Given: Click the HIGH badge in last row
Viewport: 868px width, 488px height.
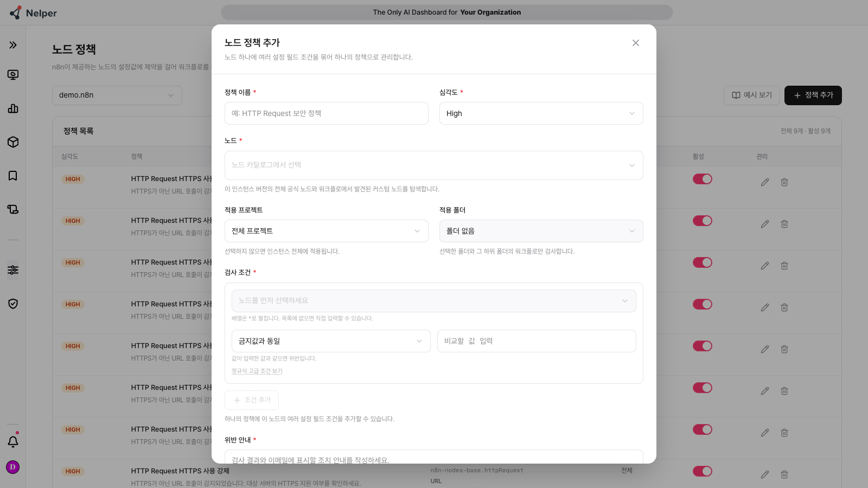Looking at the screenshot, I should tap(73, 471).
